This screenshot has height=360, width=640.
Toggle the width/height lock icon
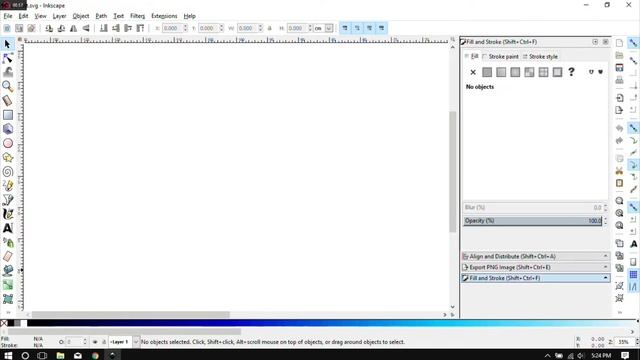pos(269,28)
